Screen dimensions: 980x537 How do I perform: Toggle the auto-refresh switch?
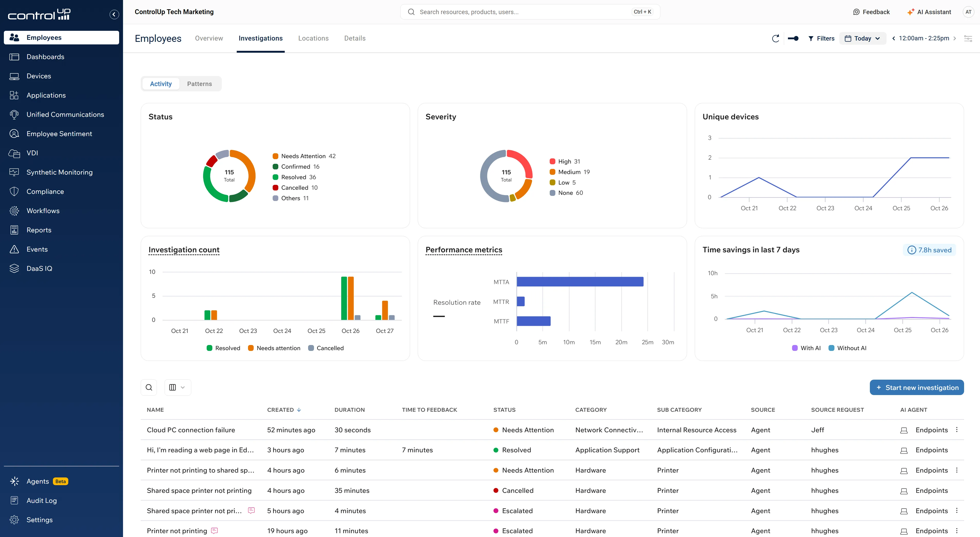click(x=793, y=39)
